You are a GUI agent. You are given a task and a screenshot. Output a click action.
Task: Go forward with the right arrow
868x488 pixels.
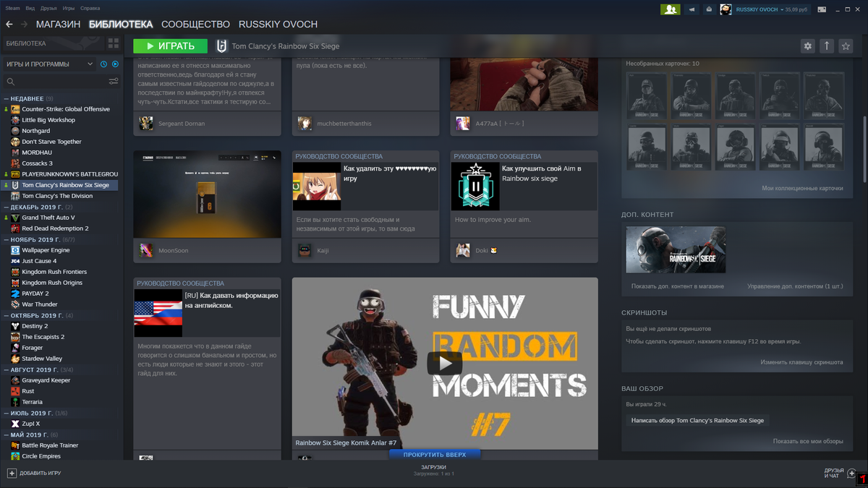point(24,25)
